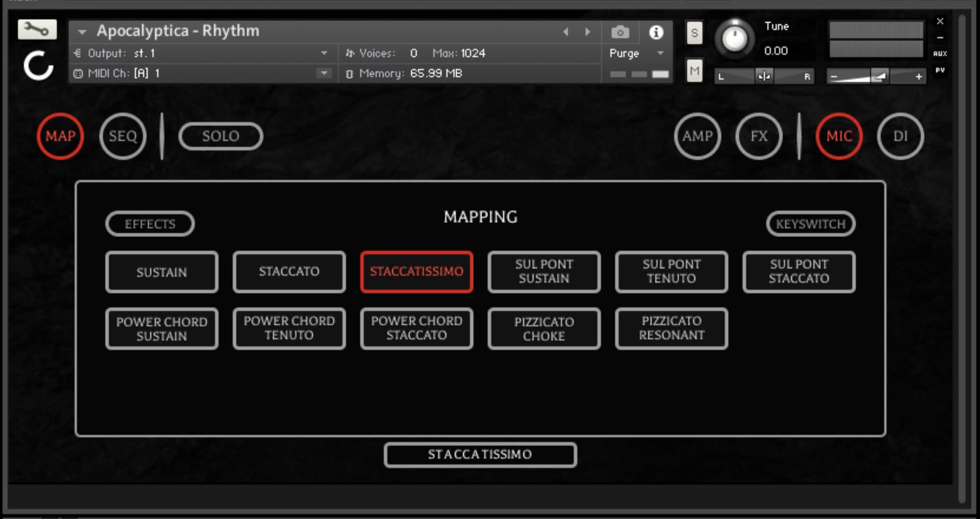Open the MIDI channel dropdown
The image size is (980, 519).
[x=324, y=73]
